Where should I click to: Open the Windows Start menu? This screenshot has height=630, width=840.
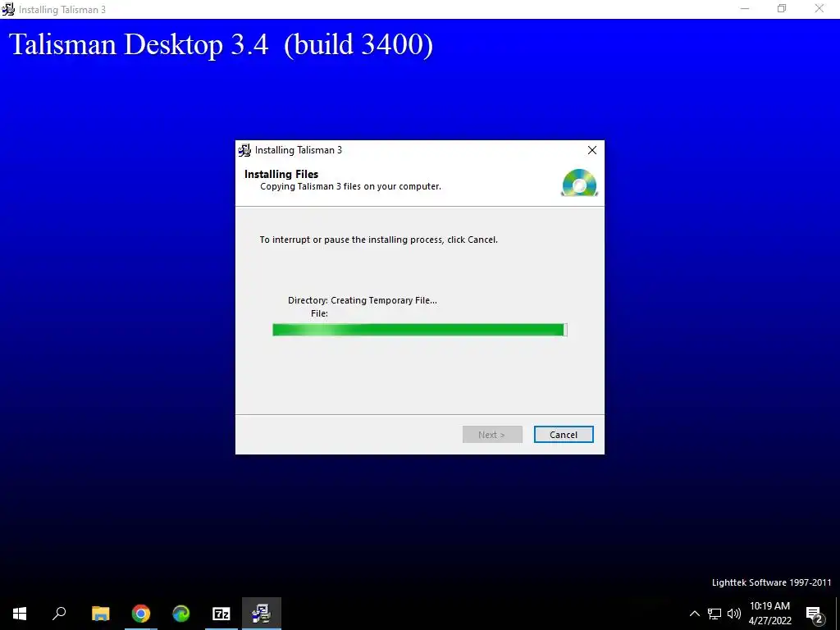20,614
